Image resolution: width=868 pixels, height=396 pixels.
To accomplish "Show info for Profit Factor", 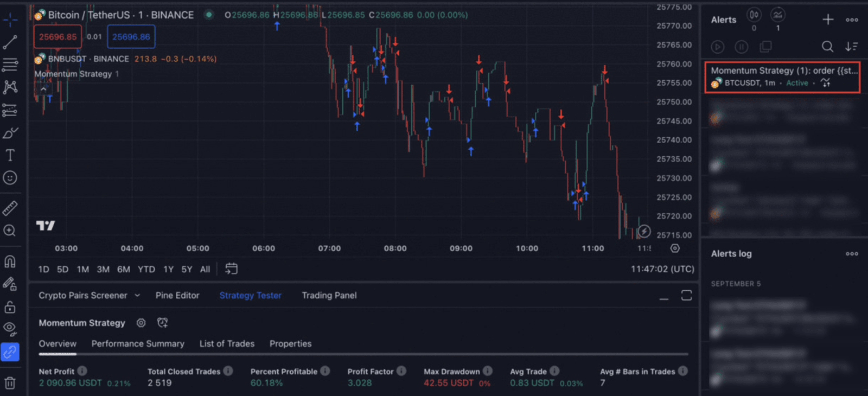I will tap(401, 371).
